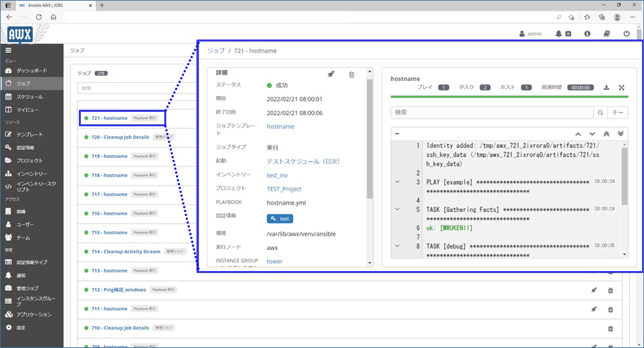Open browser settings ellipsis menu
The height and width of the screenshot is (348, 644).
click(632, 17)
